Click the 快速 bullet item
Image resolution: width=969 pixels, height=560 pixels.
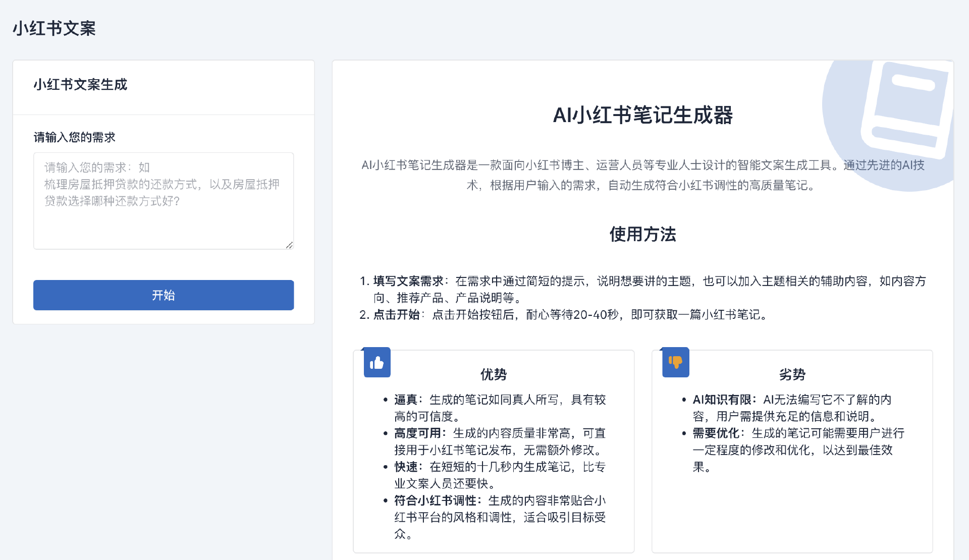point(500,475)
